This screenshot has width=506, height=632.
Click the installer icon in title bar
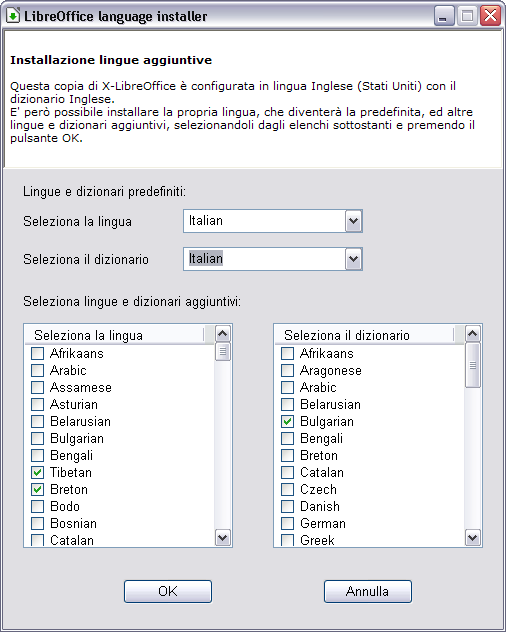pos(12,16)
